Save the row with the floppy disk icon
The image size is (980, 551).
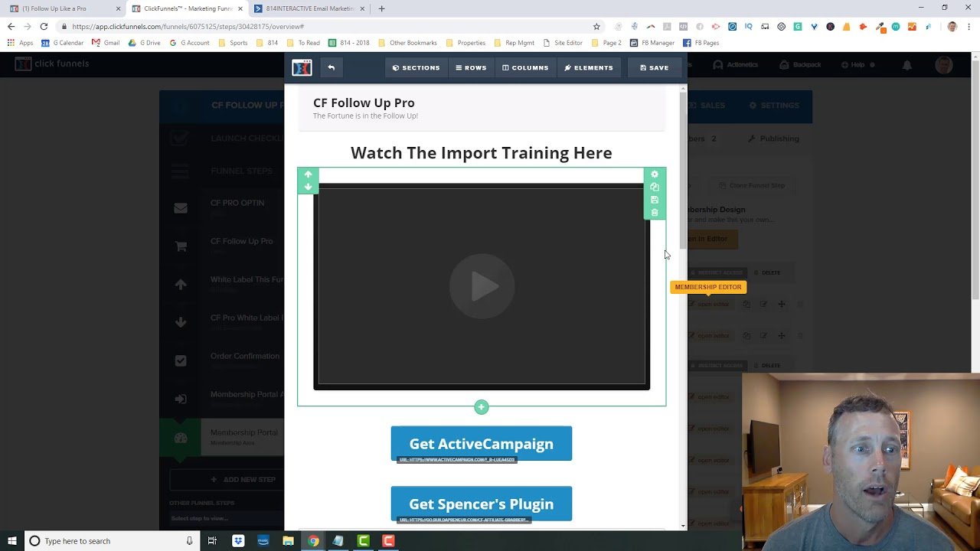pos(655,200)
